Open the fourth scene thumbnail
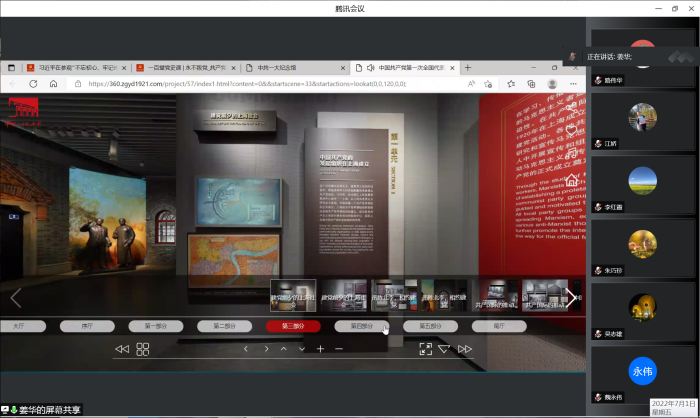700x418 pixels. (444, 295)
